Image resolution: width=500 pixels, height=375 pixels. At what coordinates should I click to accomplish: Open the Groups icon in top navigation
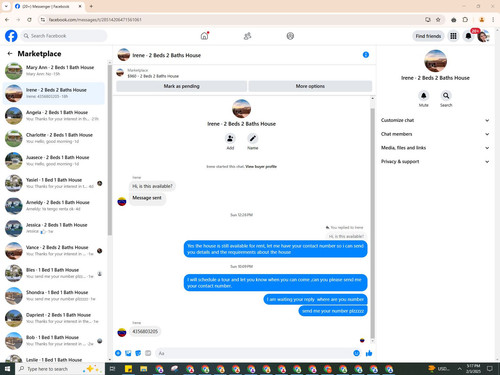tap(290, 36)
